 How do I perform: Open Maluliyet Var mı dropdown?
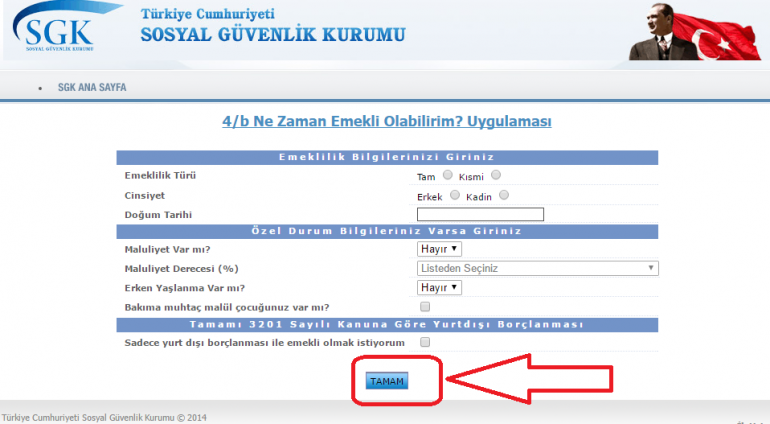click(439, 249)
